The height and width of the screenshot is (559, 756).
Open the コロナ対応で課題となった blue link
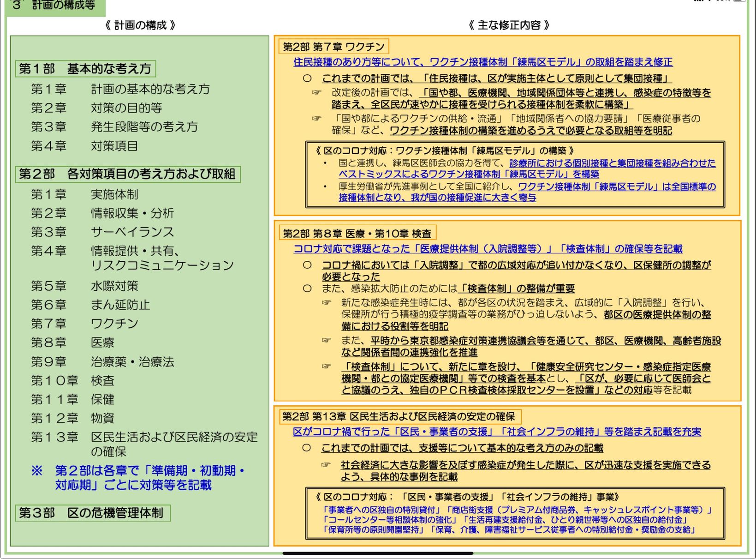tap(488, 249)
